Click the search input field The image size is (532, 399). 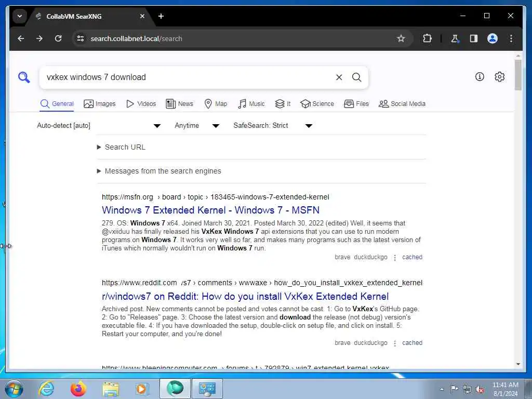point(187,77)
